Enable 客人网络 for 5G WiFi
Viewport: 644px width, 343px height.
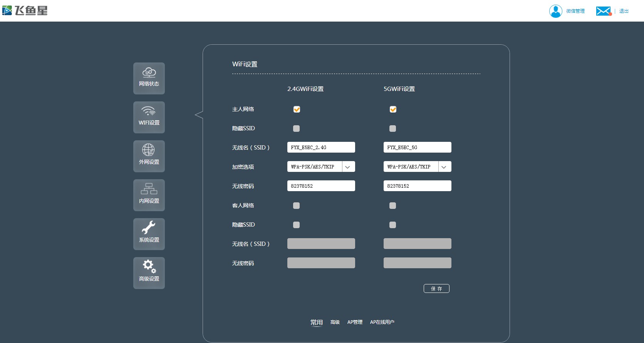(392, 206)
